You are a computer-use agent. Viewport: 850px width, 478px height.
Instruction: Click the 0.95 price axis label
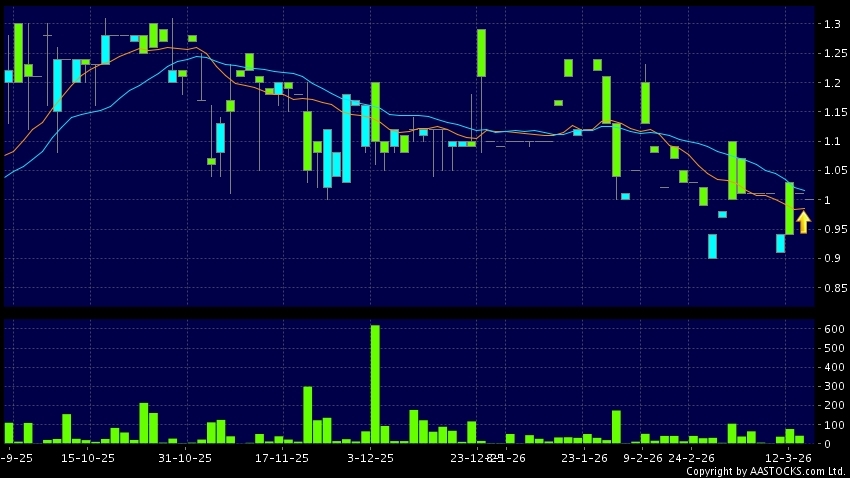click(831, 230)
